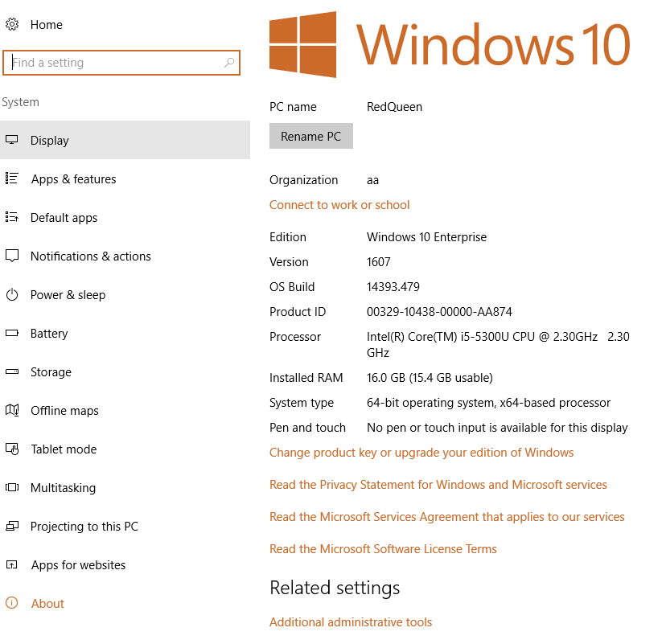Click the System type label
The width and height of the screenshot is (662, 644).
(302, 403)
